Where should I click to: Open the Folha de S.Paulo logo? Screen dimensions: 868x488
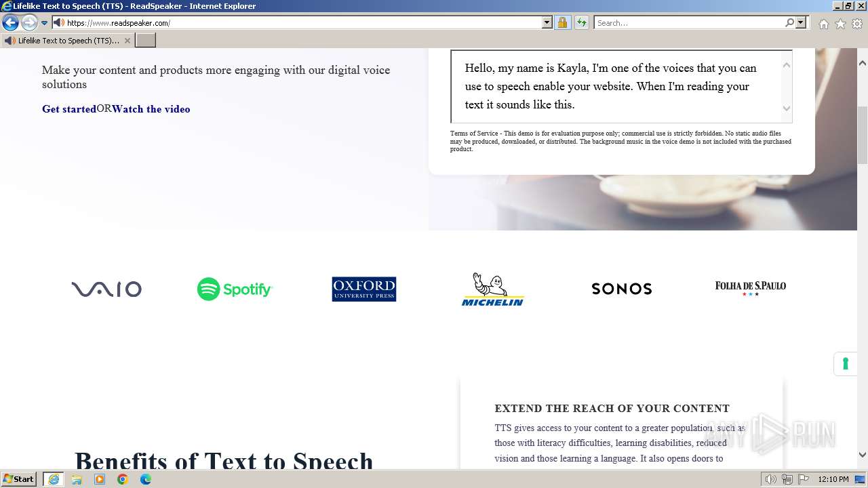(751, 289)
